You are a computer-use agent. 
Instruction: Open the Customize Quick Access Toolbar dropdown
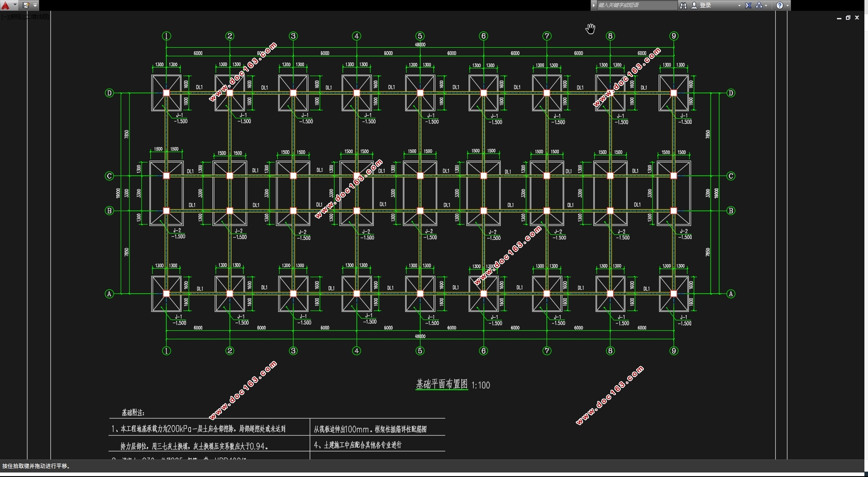click(x=35, y=5)
